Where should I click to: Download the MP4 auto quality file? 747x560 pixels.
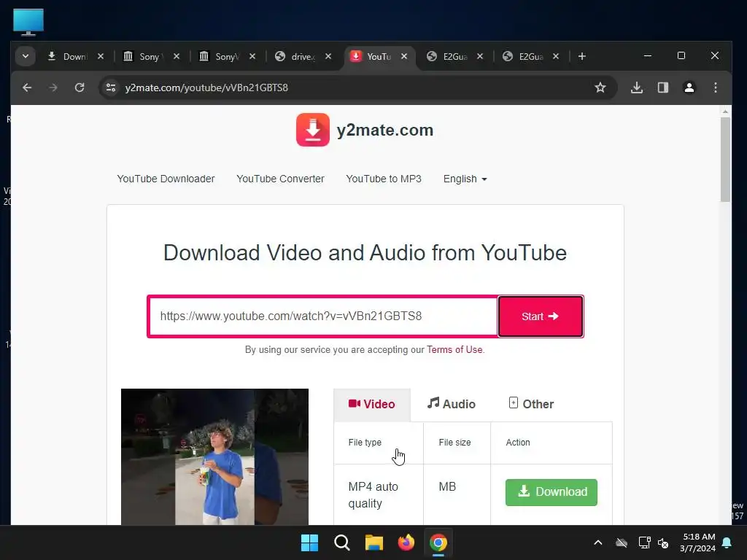551,492
